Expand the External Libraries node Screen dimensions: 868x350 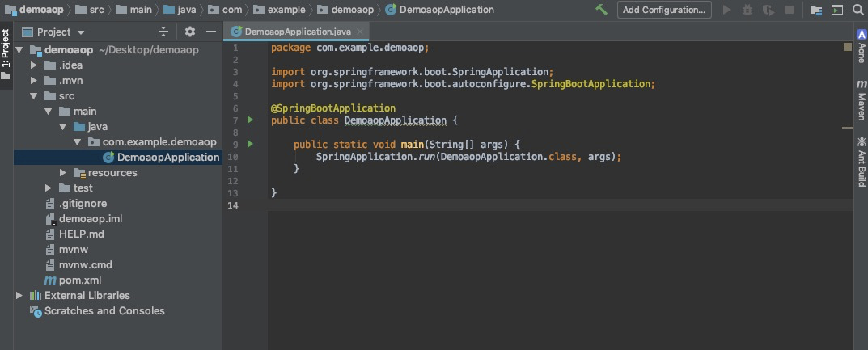tap(19, 296)
